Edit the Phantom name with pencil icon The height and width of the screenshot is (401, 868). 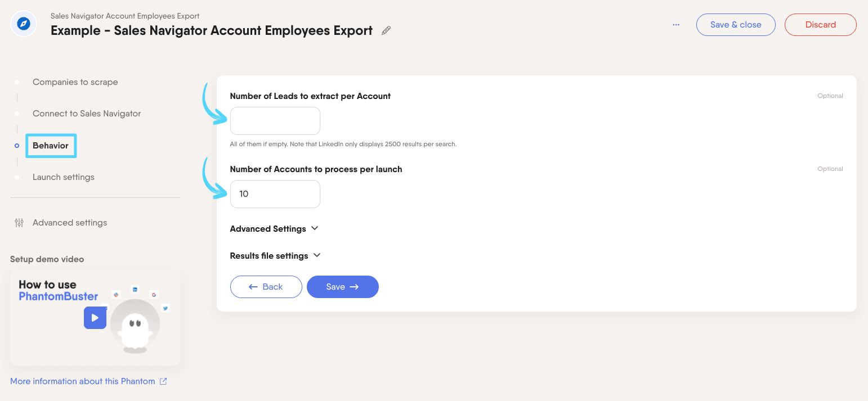tap(386, 31)
